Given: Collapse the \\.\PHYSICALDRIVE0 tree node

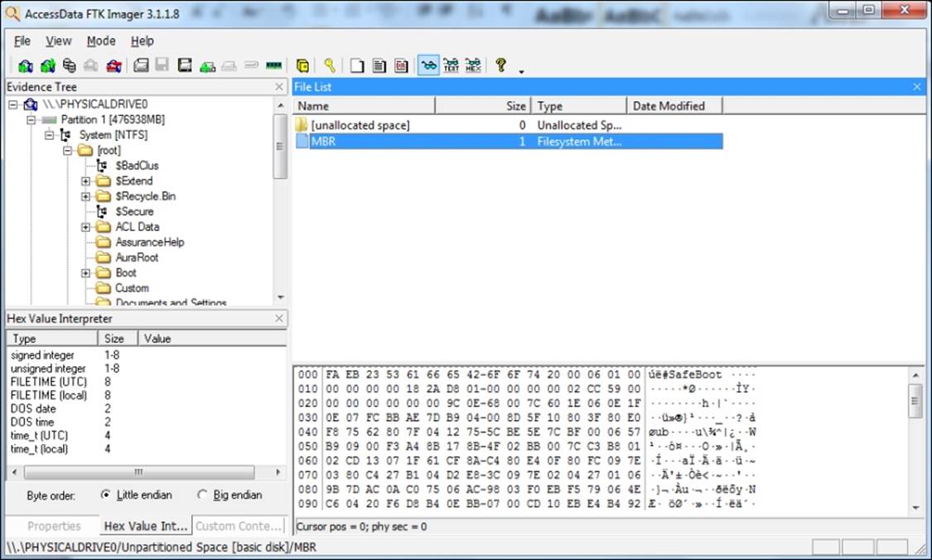Looking at the screenshot, I should 12,104.
